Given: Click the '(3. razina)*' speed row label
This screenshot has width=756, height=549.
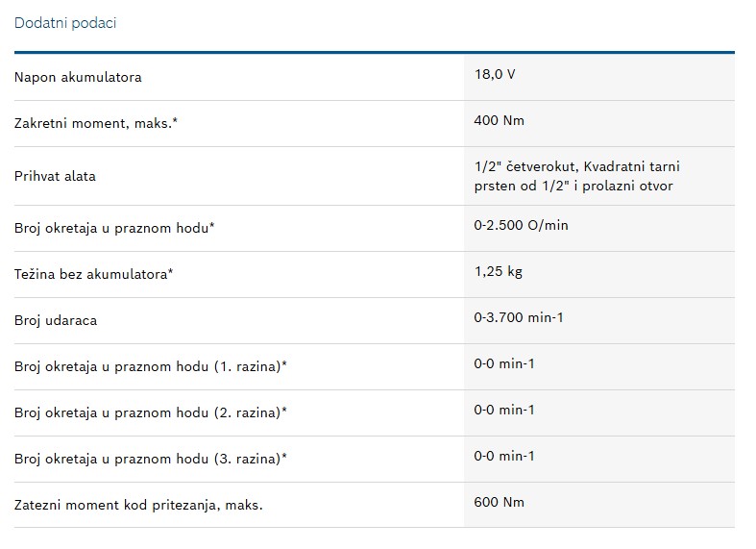Looking at the screenshot, I should point(151,459).
